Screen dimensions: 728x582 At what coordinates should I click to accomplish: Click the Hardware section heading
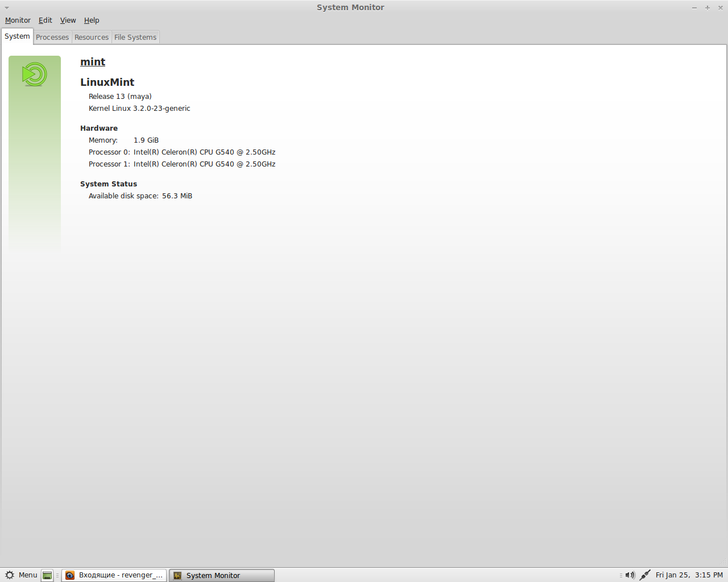99,128
